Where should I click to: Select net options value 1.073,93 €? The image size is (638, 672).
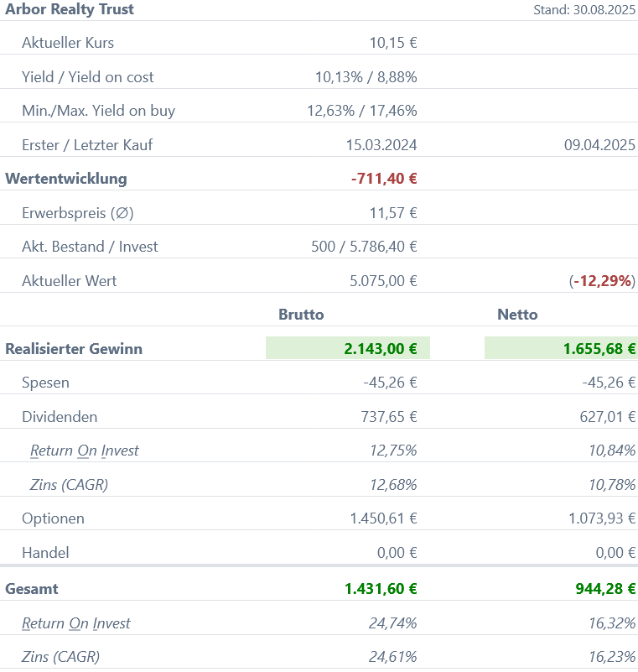[602, 518]
